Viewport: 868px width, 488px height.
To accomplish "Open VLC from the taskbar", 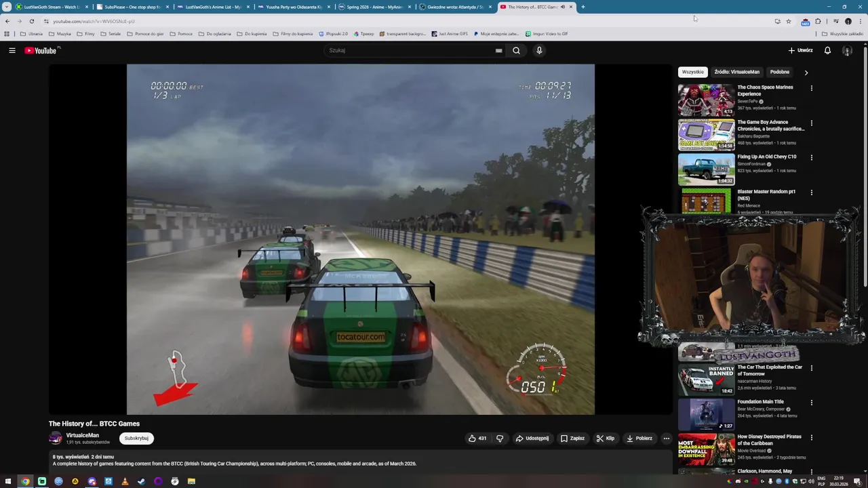I will click(125, 481).
